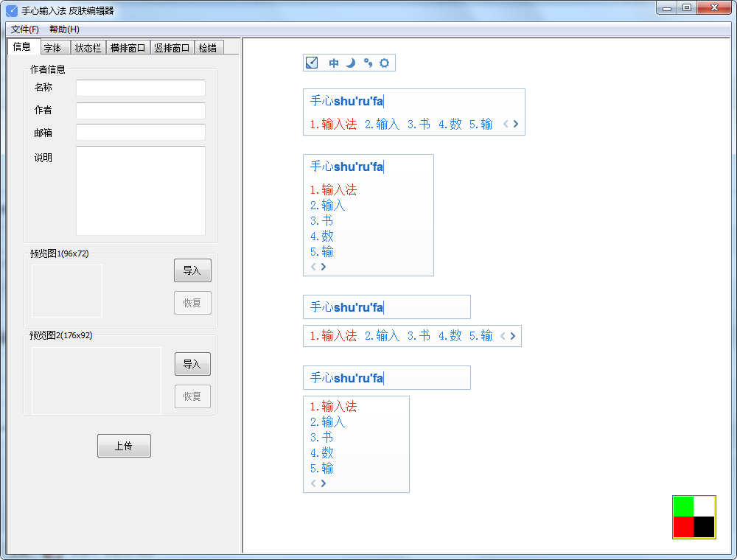
Task: Click candidate 1.输入法 in split horizontal bar
Action: click(333, 336)
